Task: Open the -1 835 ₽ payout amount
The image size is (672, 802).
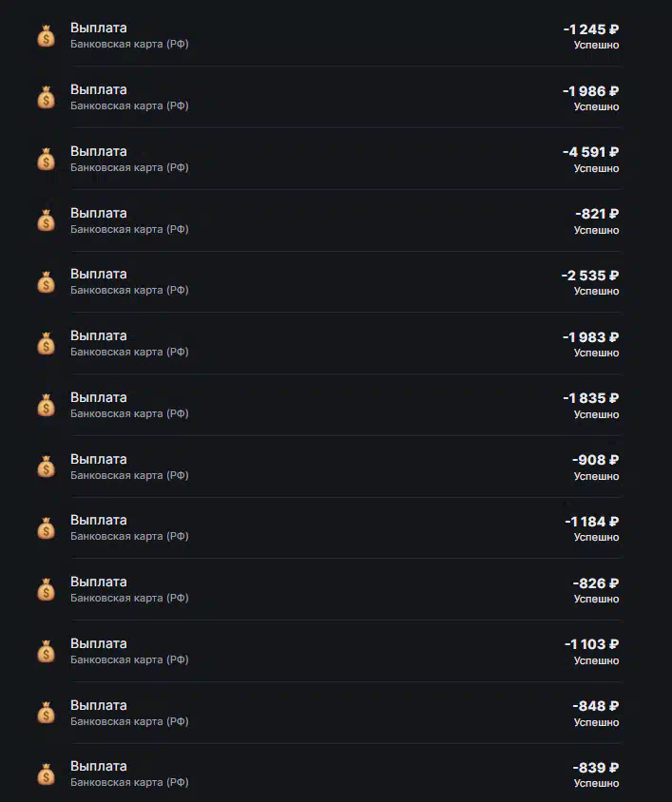Action: pyautogui.click(x=591, y=398)
